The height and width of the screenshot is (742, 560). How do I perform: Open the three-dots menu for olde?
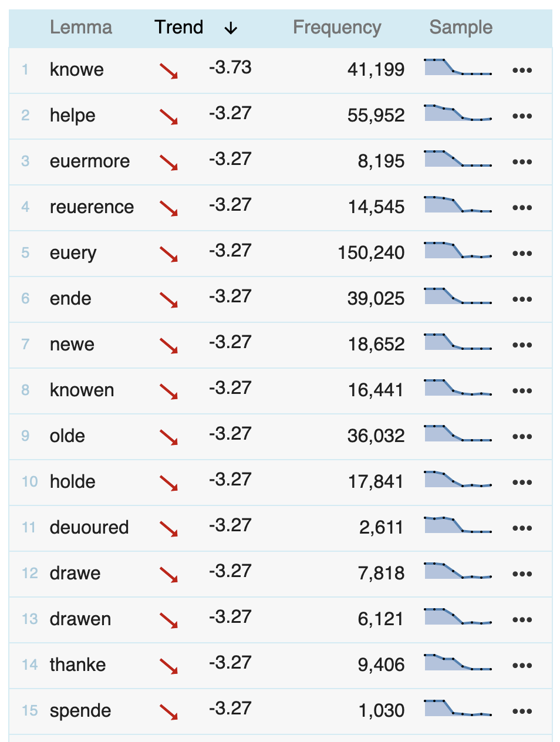click(522, 437)
